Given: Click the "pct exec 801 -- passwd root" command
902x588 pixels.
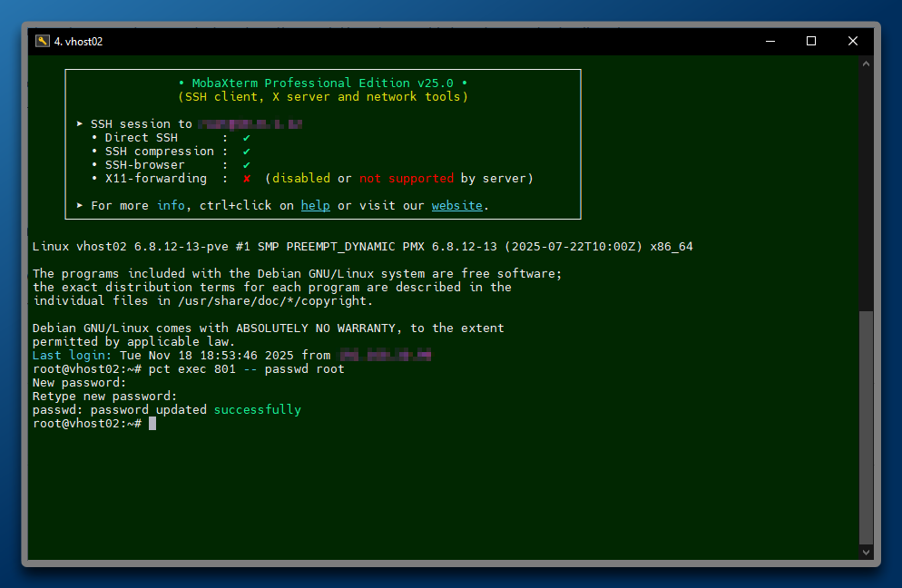Looking at the screenshot, I should point(247,369).
